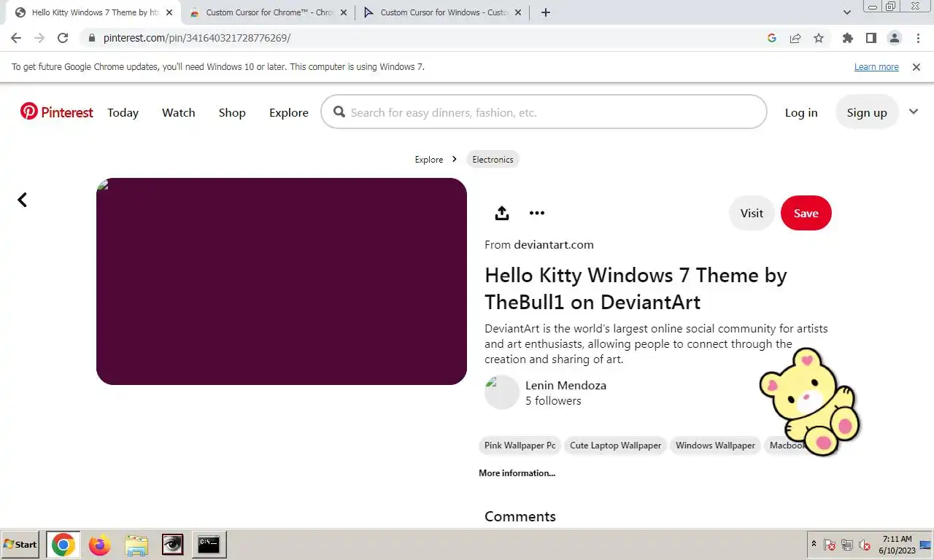Open the eye icon app in taskbar
Image resolution: width=934 pixels, height=560 pixels.
(x=173, y=544)
